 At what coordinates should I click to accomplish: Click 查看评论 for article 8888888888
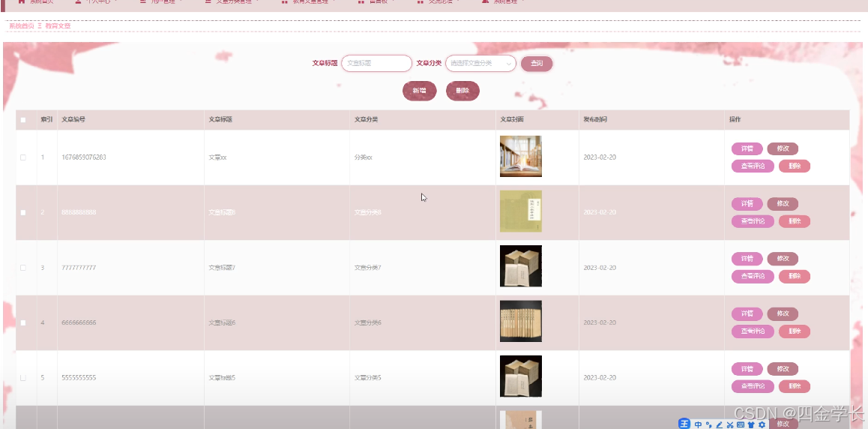pos(753,221)
